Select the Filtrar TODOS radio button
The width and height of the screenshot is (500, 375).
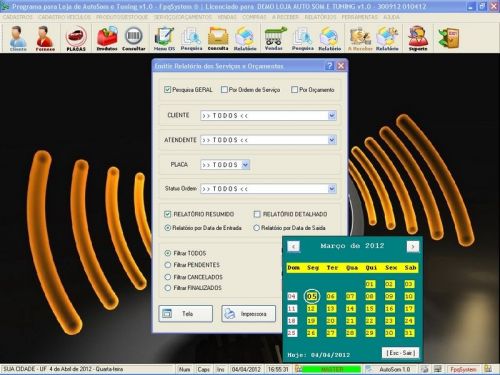coord(168,253)
